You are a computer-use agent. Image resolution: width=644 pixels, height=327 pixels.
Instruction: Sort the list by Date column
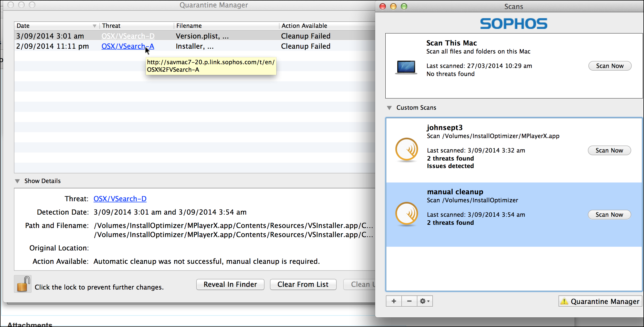[x=57, y=26]
